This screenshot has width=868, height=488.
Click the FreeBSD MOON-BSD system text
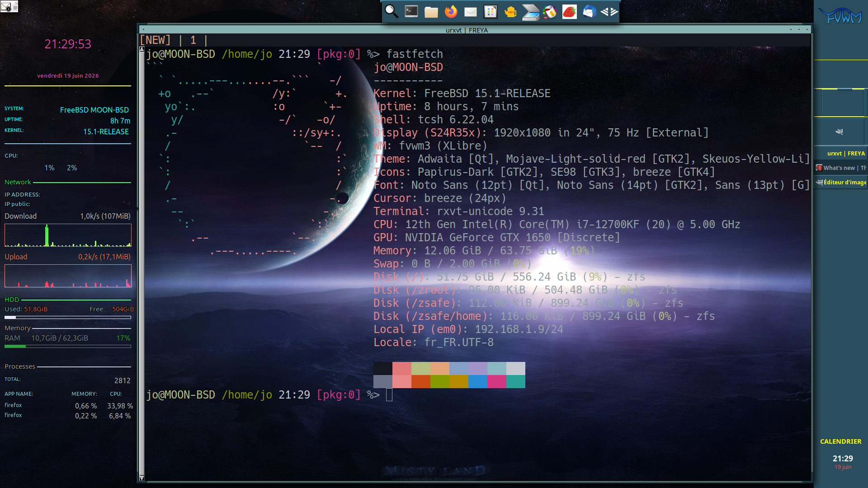tap(94, 110)
